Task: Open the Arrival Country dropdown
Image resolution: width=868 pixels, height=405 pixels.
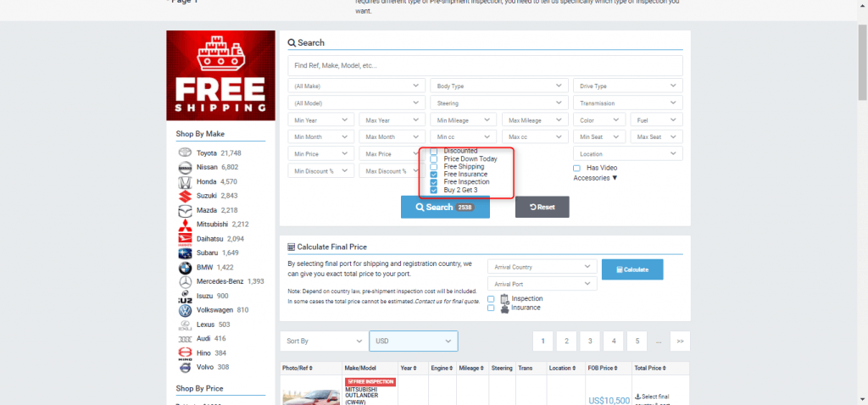Action: pyautogui.click(x=542, y=267)
